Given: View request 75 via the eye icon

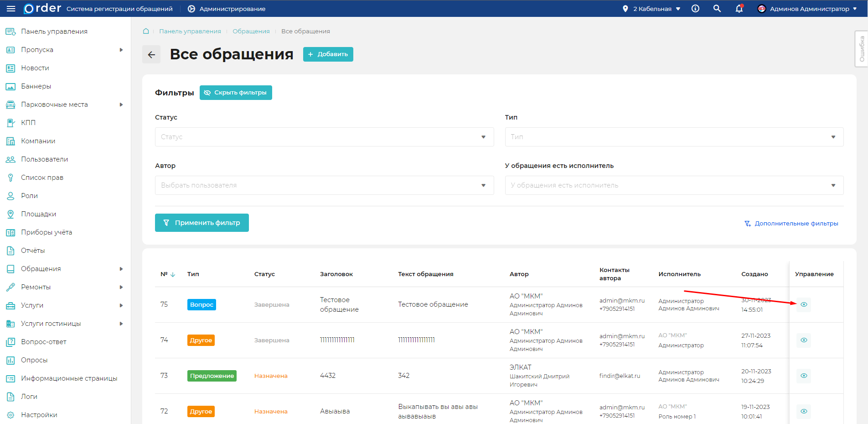Looking at the screenshot, I should 804,304.
